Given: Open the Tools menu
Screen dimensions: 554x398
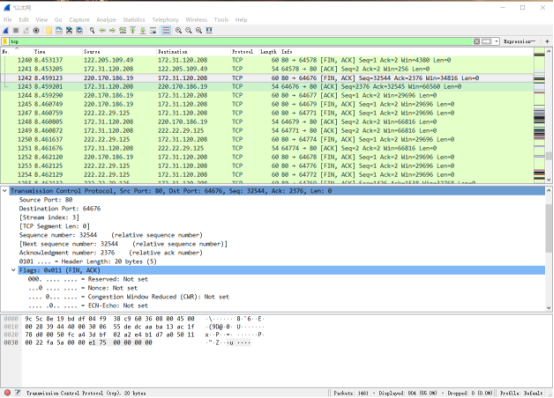Looking at the screenshot, I should pyautogui.click(x=221, y=20).
